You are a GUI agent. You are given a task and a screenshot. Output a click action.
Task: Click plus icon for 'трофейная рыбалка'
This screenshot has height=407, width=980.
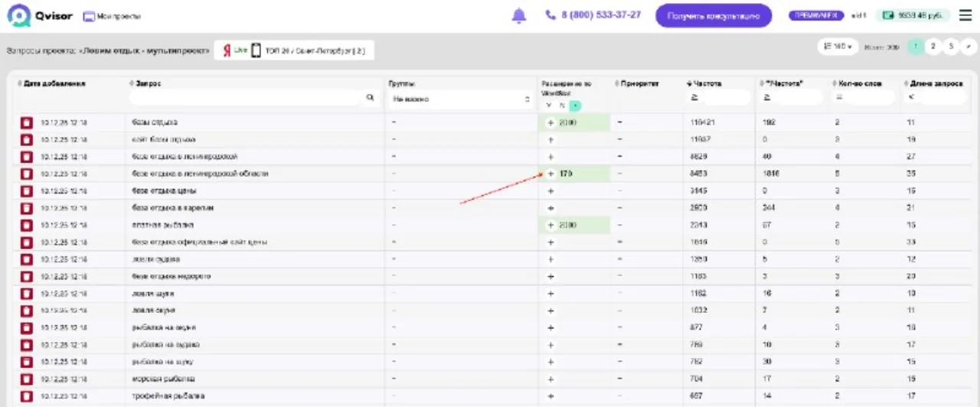point(550,396)
